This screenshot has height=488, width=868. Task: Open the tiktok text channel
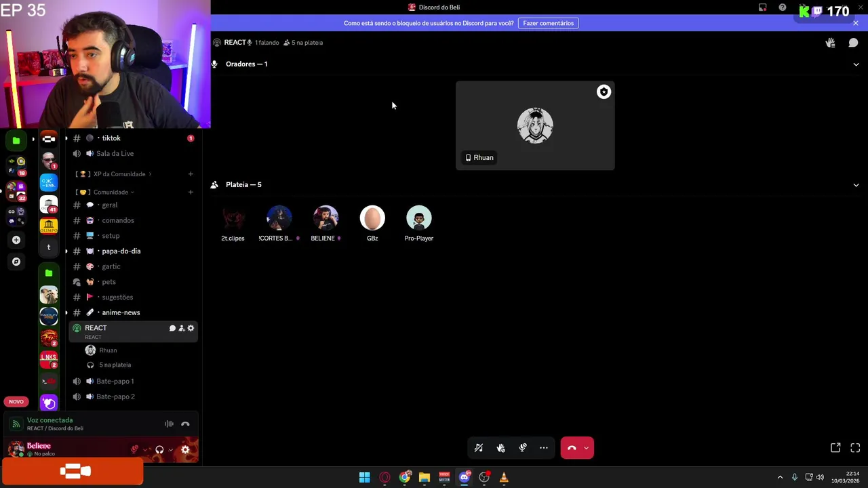coord(134,138)
